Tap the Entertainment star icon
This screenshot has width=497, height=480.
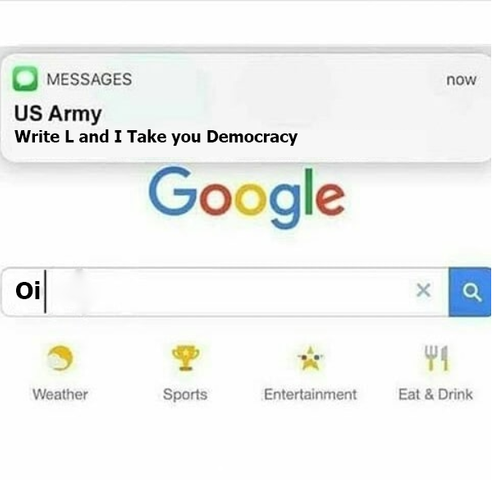point(310,359)
